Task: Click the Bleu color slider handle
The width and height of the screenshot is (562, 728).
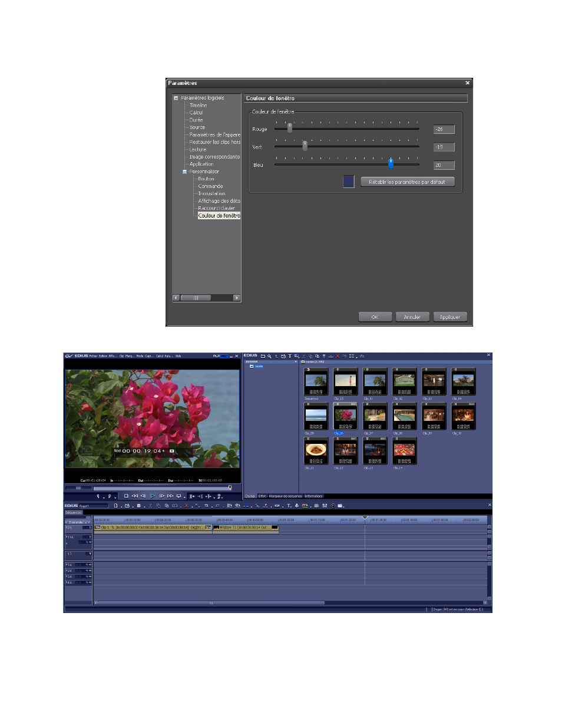Action: click(x=391, y=163)
